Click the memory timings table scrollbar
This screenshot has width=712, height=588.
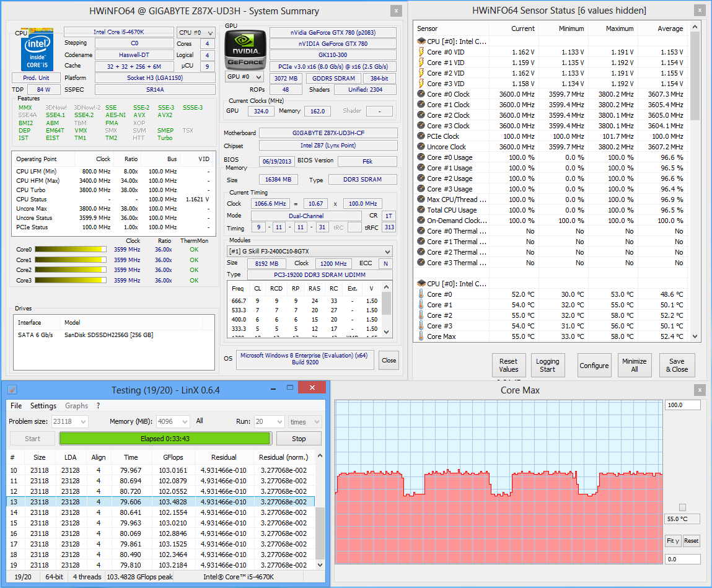387,310
